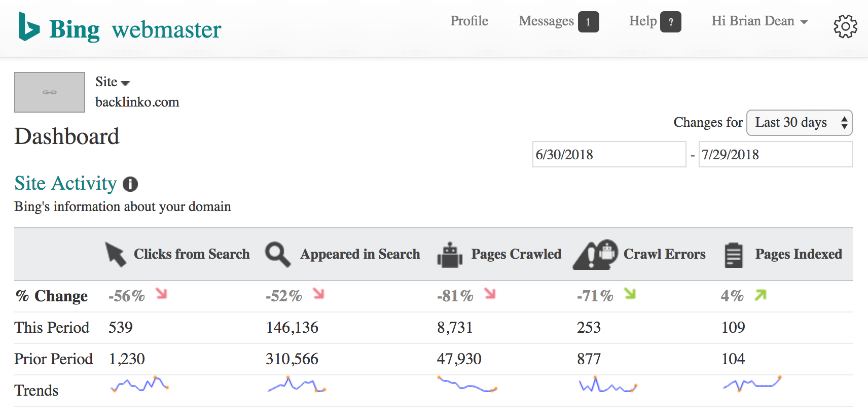Image resolution: width=868 pixels, height=419 pixels.
Task: Click the Messages count badge
Action: pyautogui.click(x=588, y=22)
